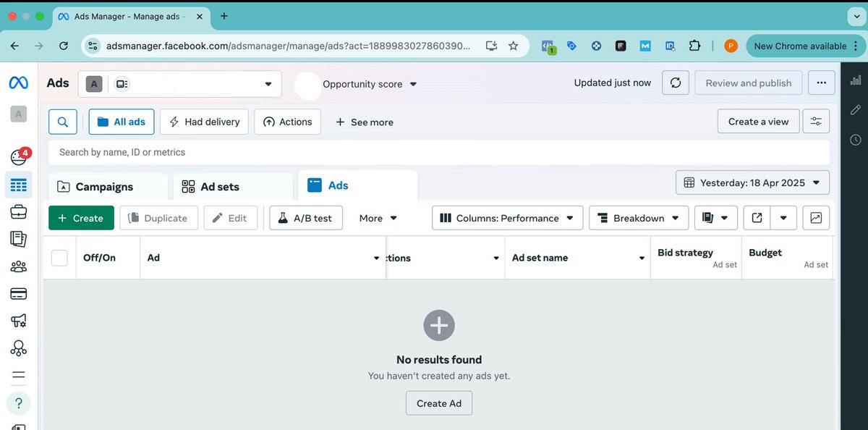Open notifications icon with badge 4

click(x=20, y=156)
